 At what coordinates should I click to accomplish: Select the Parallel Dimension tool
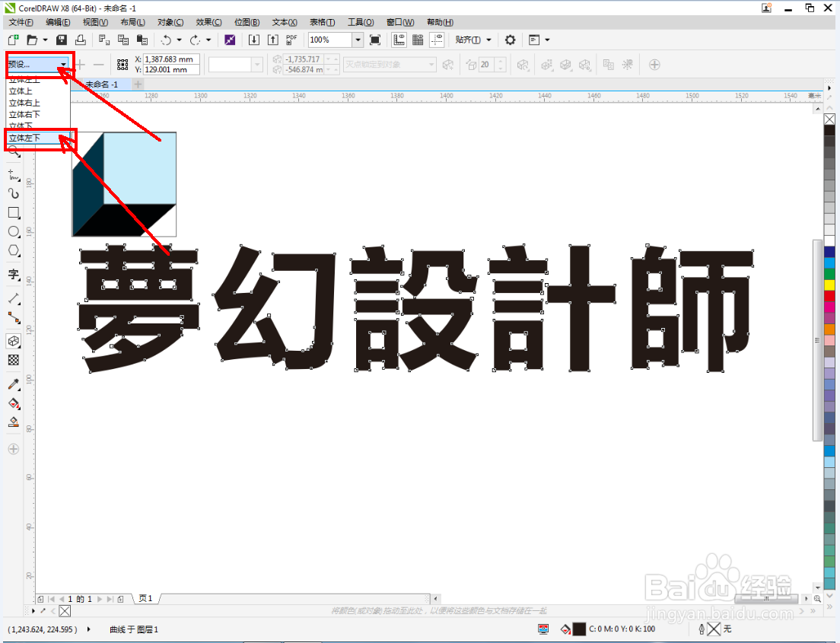coord(14,298)
